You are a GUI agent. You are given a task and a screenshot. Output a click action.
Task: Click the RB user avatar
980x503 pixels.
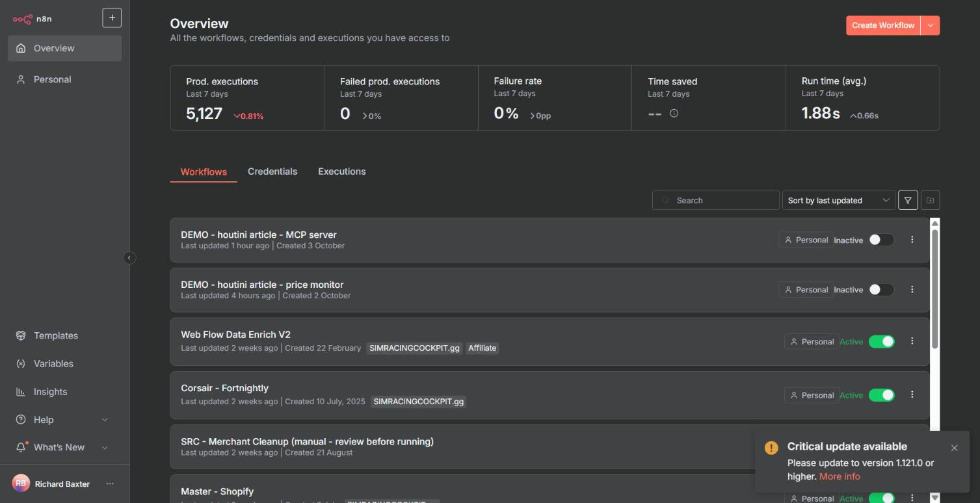[x=21, y=484]
